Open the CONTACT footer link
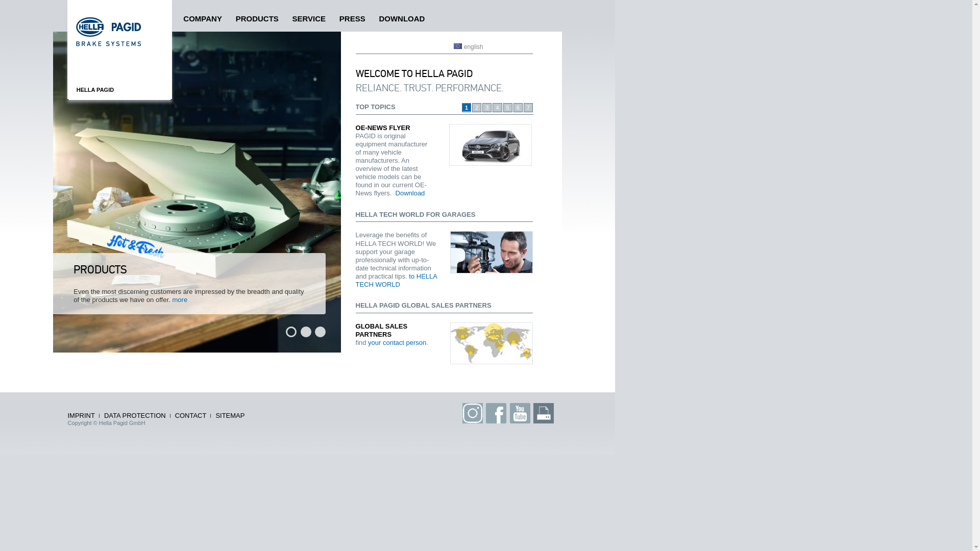Image resolution: width=980 pixels, height=551 pixels. [190, 416]
